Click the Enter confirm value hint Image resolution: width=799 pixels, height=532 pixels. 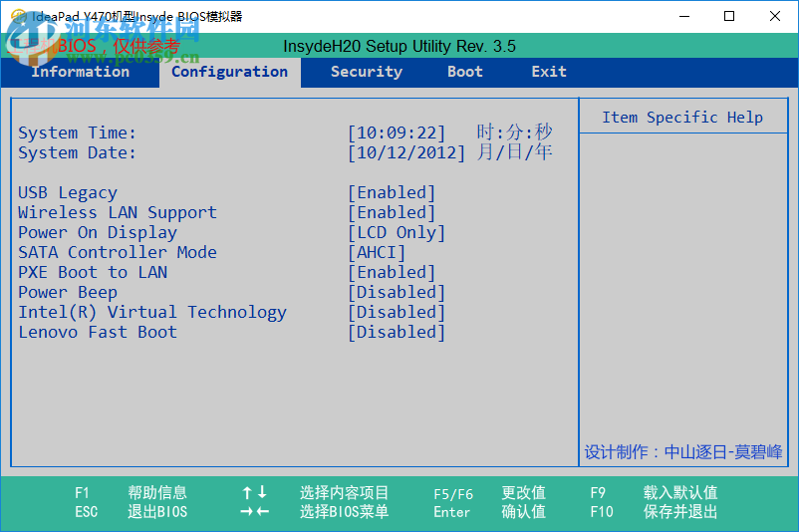[x=490, y=512]
